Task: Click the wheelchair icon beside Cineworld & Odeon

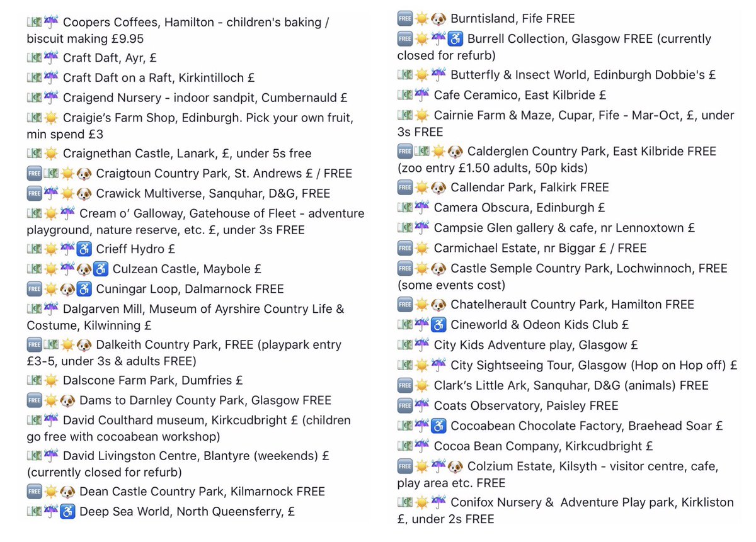Action: tap(438, 325)
